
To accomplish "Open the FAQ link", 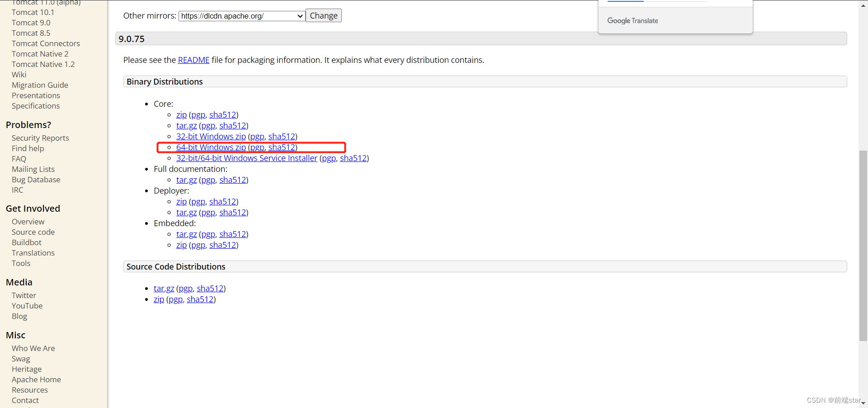I will tap(19, 159).
